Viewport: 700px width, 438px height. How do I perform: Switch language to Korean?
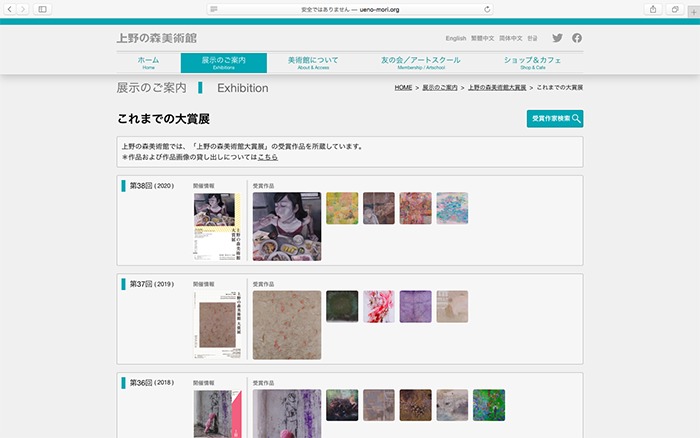click(x=532, y=38)
